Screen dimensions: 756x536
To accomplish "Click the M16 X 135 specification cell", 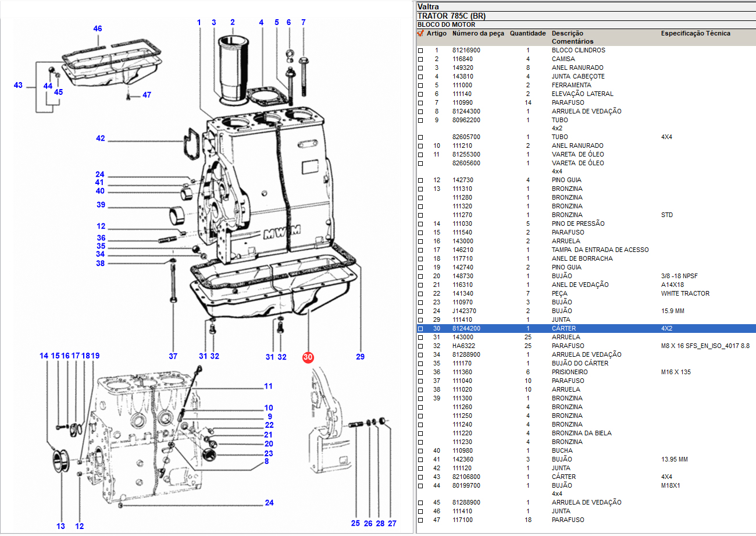I will [676, 372].
